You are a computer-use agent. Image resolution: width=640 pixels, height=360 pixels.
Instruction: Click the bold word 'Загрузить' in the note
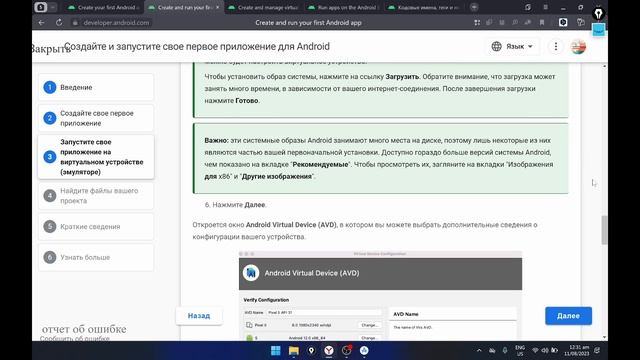tap(402, 76)
